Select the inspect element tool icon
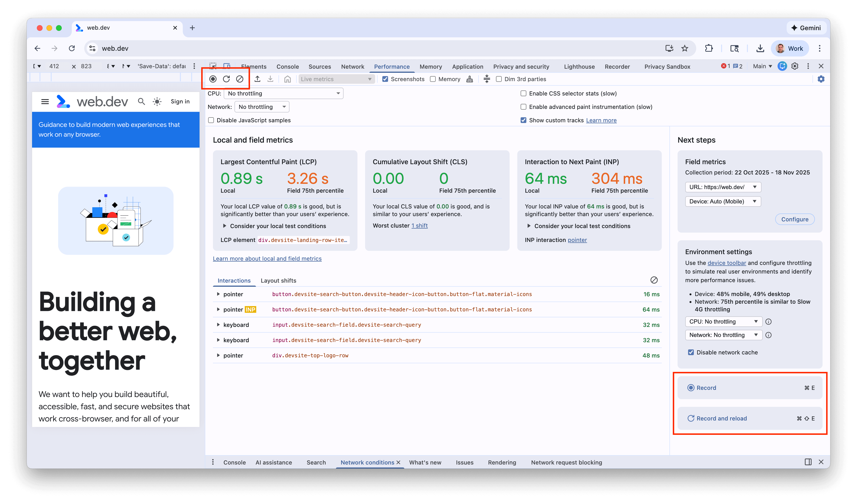This screenshot has height=504, width=857. (x=213, y=66)
